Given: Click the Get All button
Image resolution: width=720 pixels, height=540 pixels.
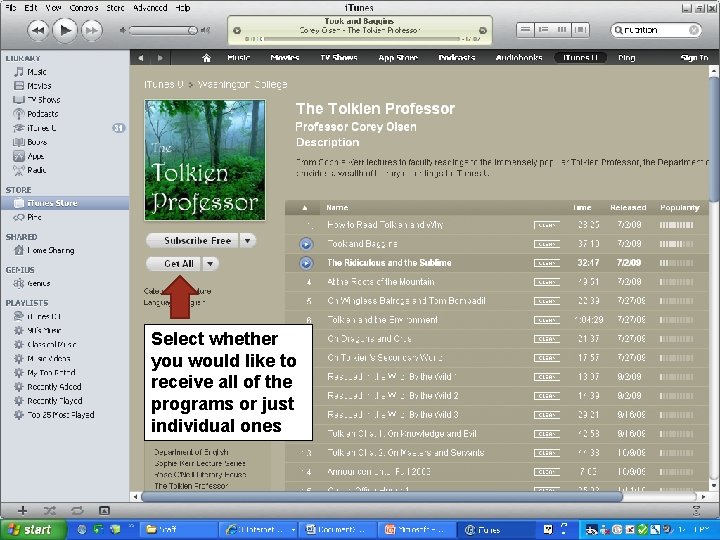Looking at the screenshot, I should point(174,264).
